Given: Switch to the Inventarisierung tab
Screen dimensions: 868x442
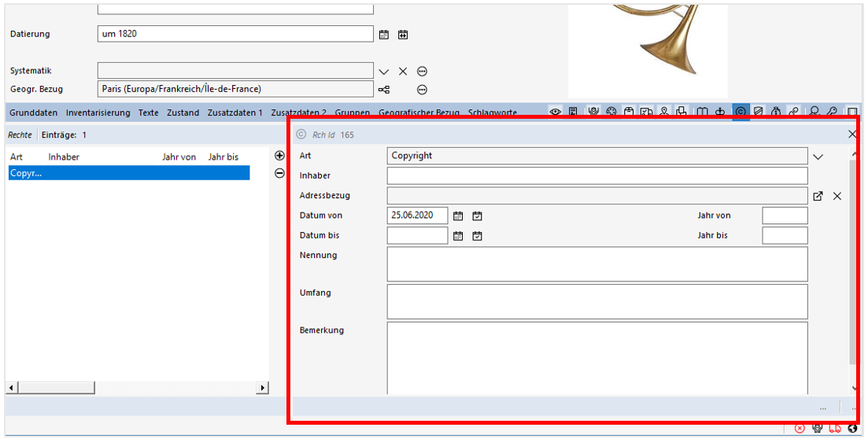Looking at the screenshot, I should click(x=98, y=112).
